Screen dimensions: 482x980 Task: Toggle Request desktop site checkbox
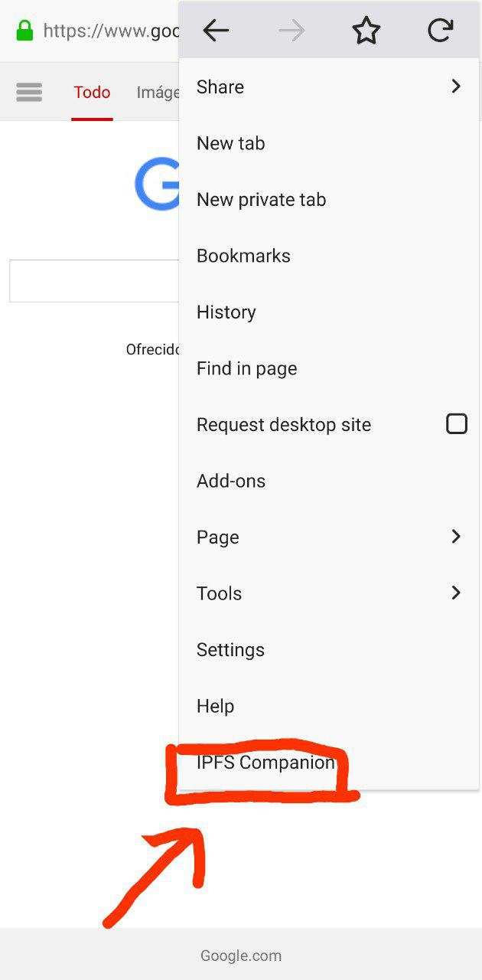pyautogui.click(x=457, y=423)
